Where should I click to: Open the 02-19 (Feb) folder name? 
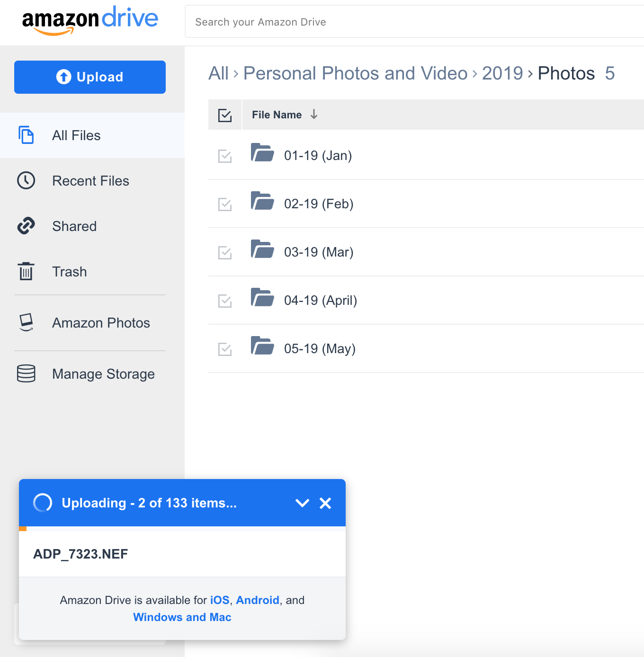point(319,204)
